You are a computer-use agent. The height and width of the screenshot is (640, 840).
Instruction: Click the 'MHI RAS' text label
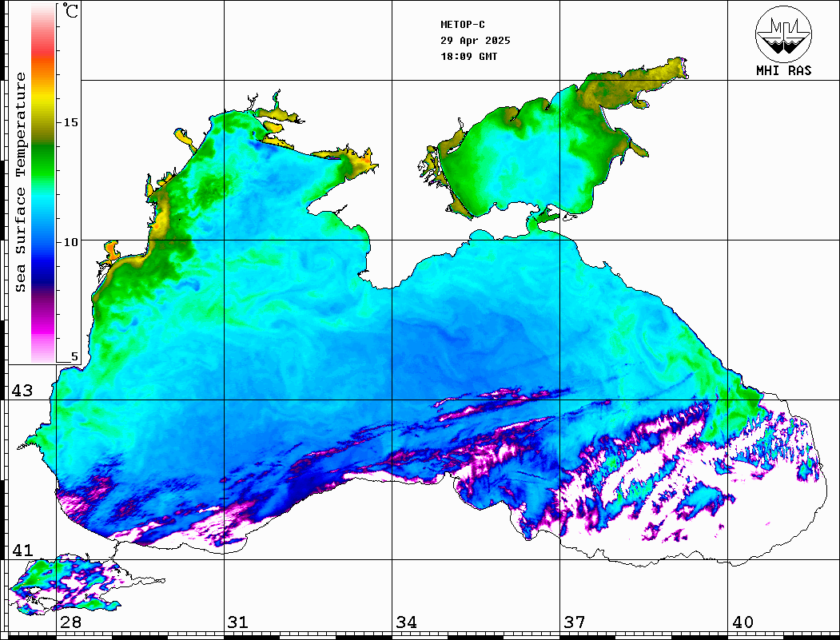point(784,70)
